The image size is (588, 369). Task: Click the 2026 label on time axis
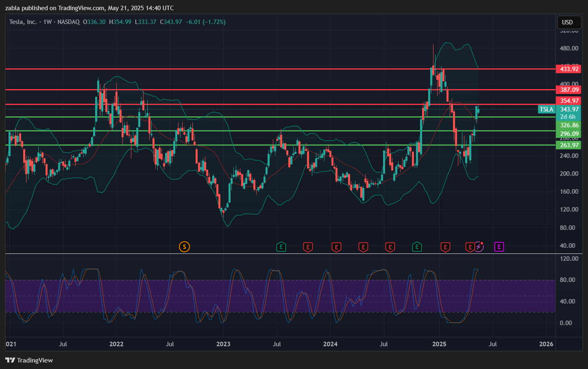point(546,344)
